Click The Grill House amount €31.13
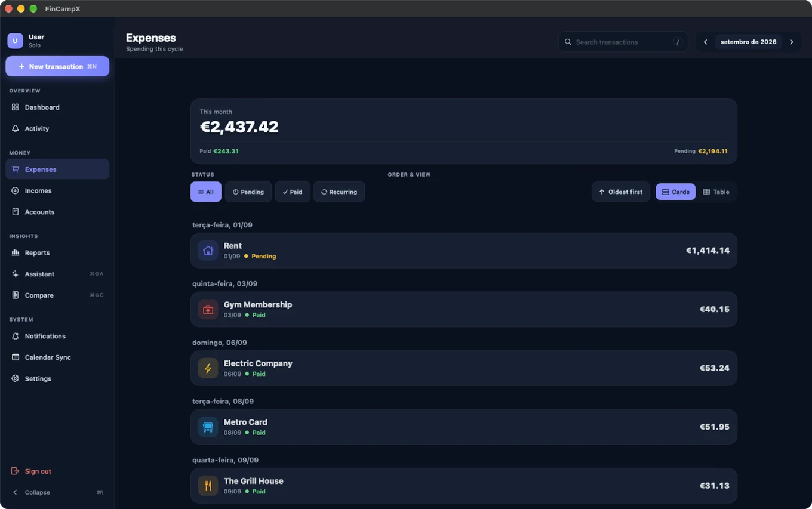Image resolution: width=812 pixels, height=509 pixels. pos(715,486)
